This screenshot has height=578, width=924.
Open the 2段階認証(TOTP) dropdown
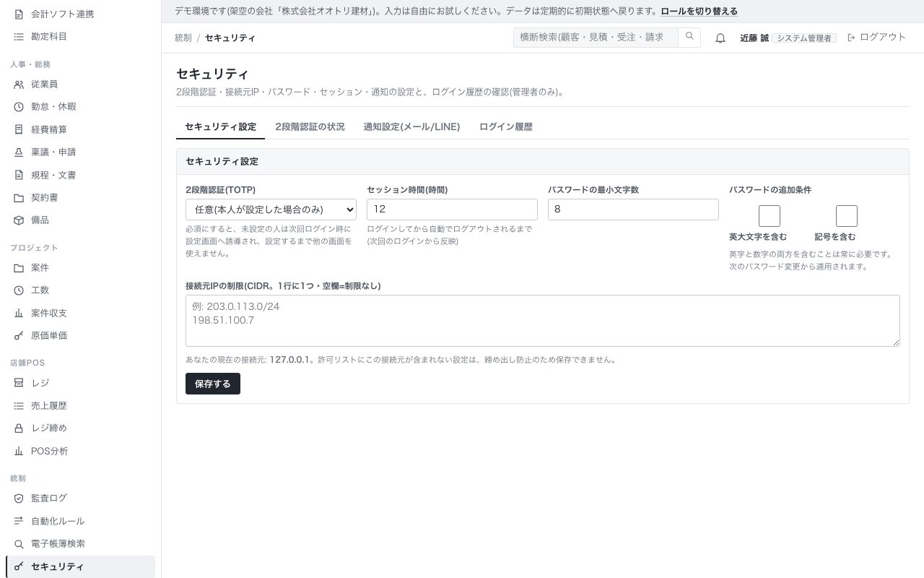(x=271, y=210)
